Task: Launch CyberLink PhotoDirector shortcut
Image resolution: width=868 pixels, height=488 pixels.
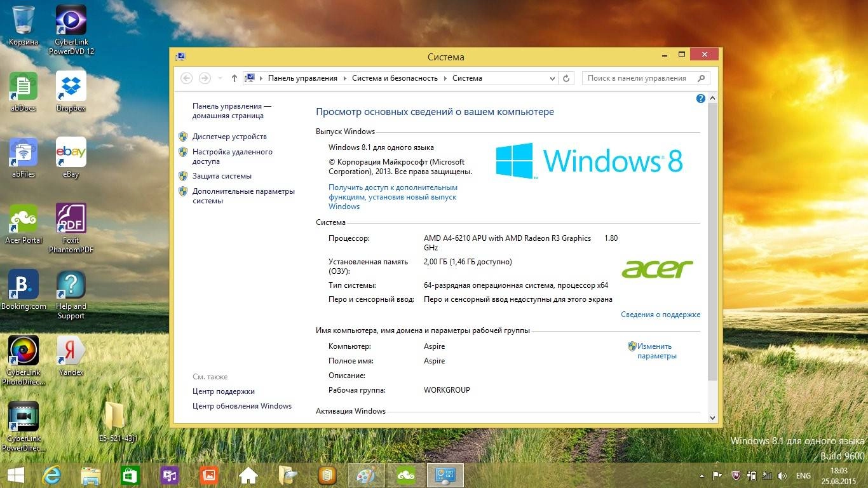Action: (24, 360)
